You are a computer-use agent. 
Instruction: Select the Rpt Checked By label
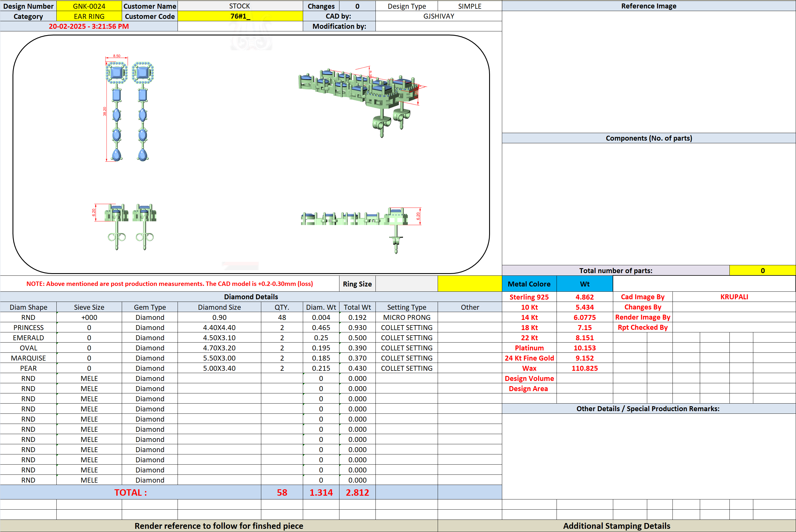tap(643, 327)
